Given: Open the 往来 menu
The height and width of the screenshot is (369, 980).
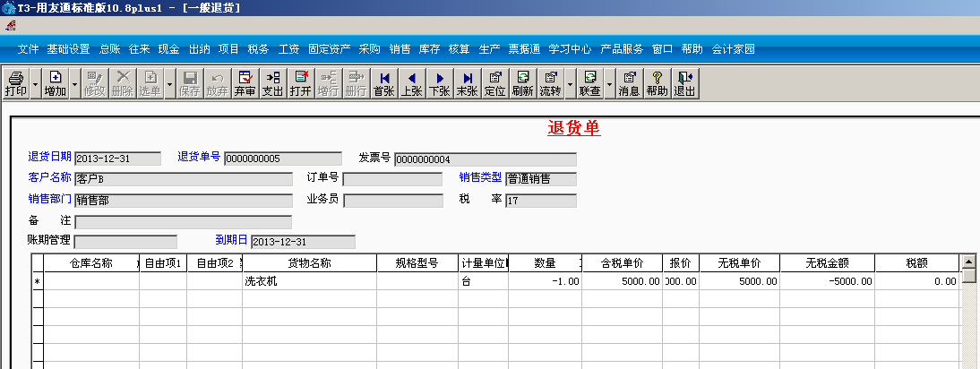Looking at the screenshot, I should [140, 49].
